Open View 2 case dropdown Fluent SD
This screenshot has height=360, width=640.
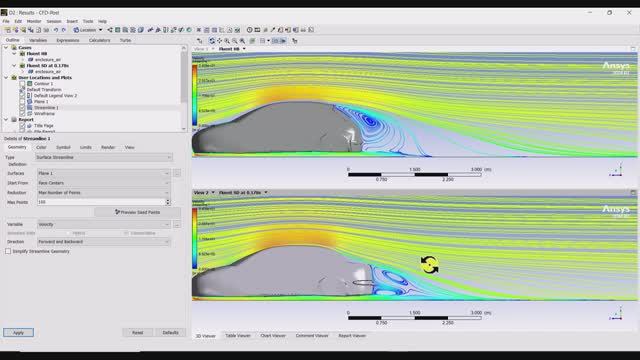243,192
